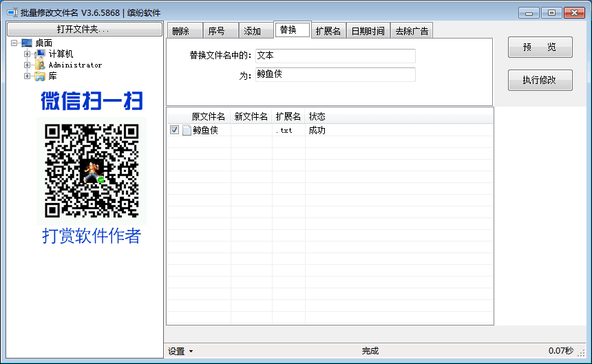Viewport: 592px width, 364px height.
Task: Click the 执行修改 button
Action: tap(540, 80)
